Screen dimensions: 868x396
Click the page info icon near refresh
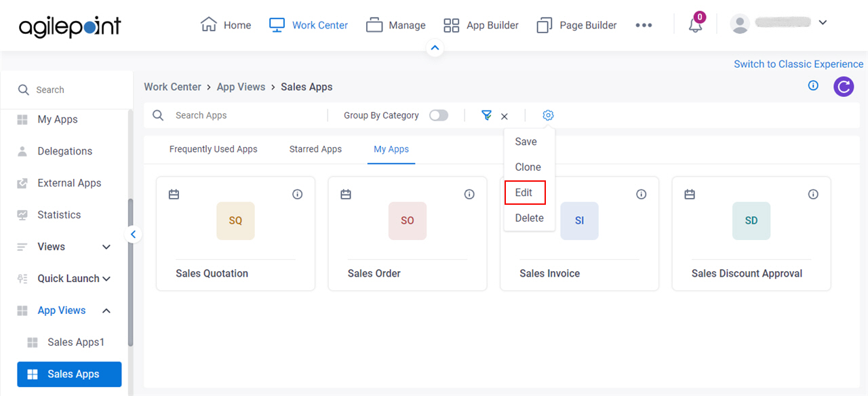pos(813,85)
